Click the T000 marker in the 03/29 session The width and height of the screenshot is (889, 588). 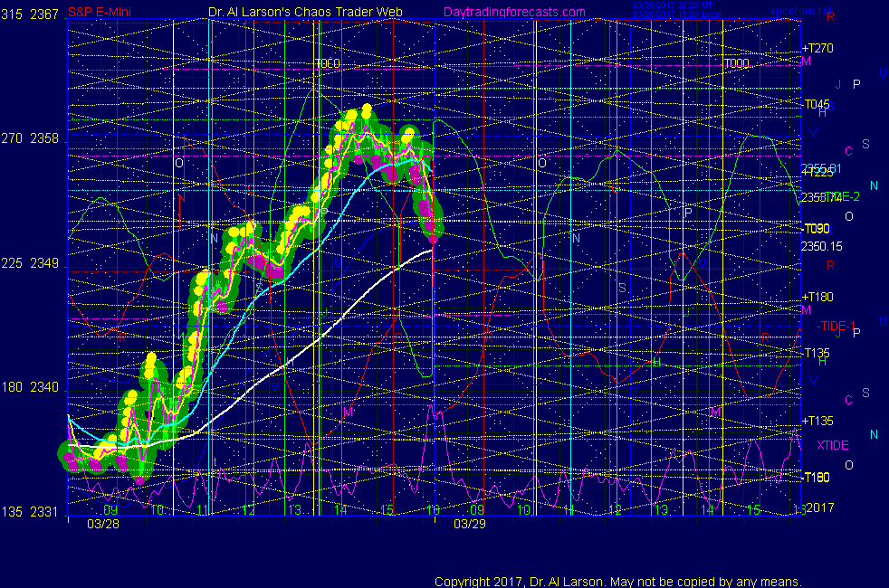pyautogui.click(x=737, y=63)
